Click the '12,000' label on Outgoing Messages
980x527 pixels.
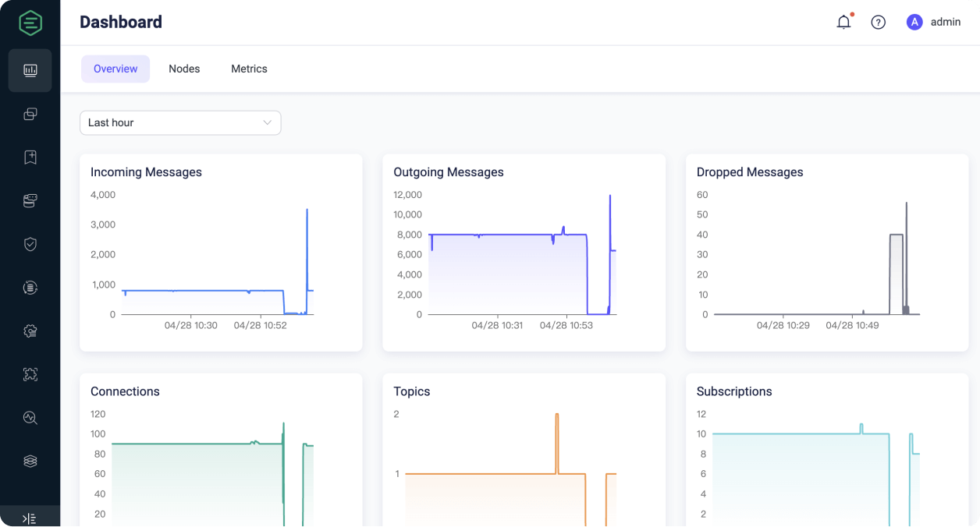point(408,195)
